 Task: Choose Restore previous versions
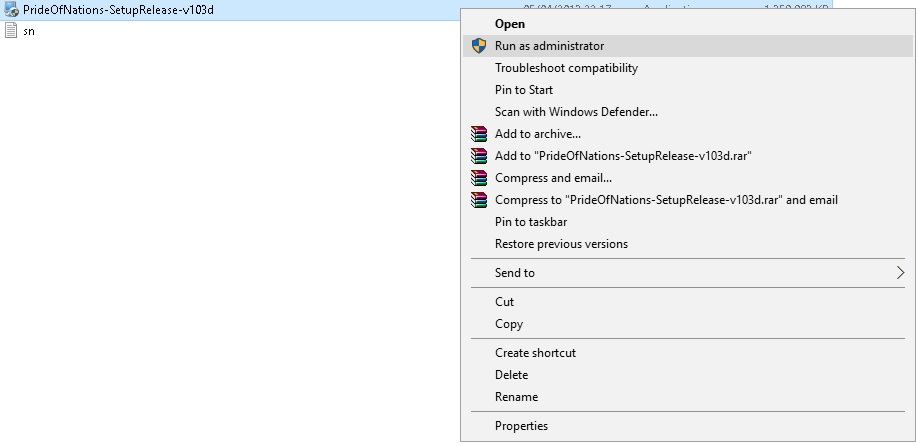561,244
